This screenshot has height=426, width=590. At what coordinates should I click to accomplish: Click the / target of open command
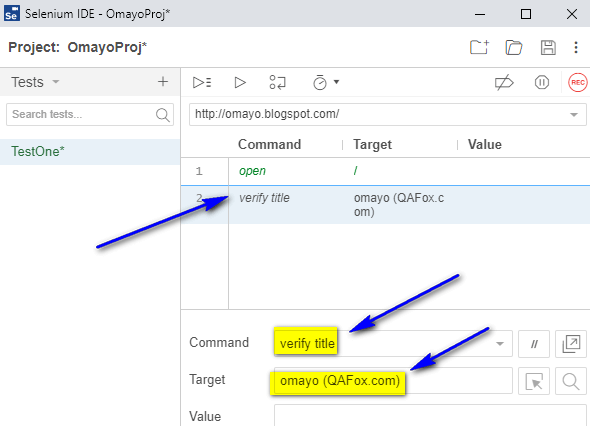(x=355, y=171)
